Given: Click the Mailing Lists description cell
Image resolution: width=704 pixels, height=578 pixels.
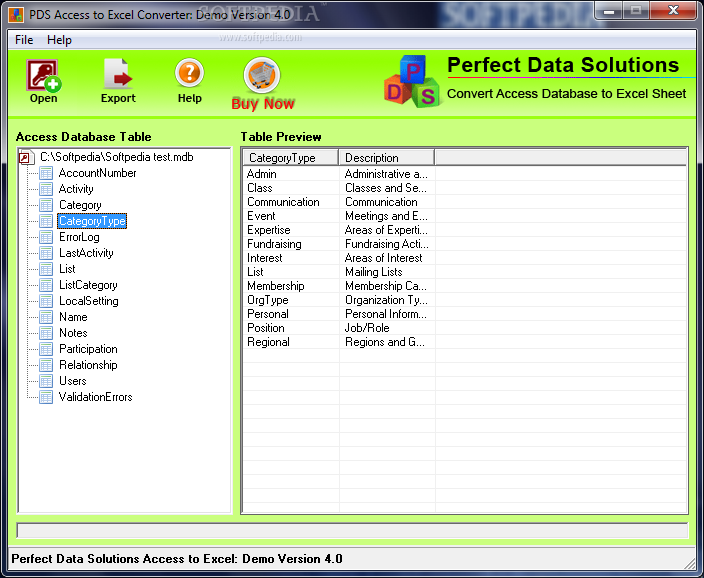Looking at the screenshot, I should click(374, 272).
